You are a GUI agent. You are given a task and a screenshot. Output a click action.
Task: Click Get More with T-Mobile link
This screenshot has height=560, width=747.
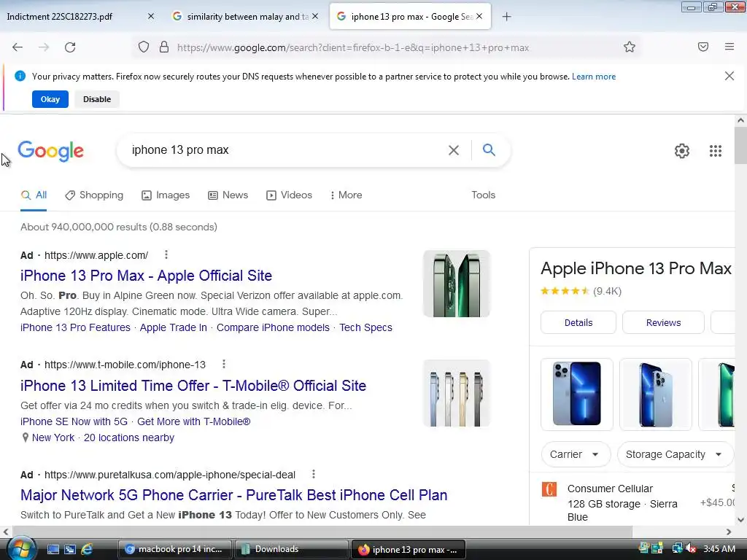(194, 421)
